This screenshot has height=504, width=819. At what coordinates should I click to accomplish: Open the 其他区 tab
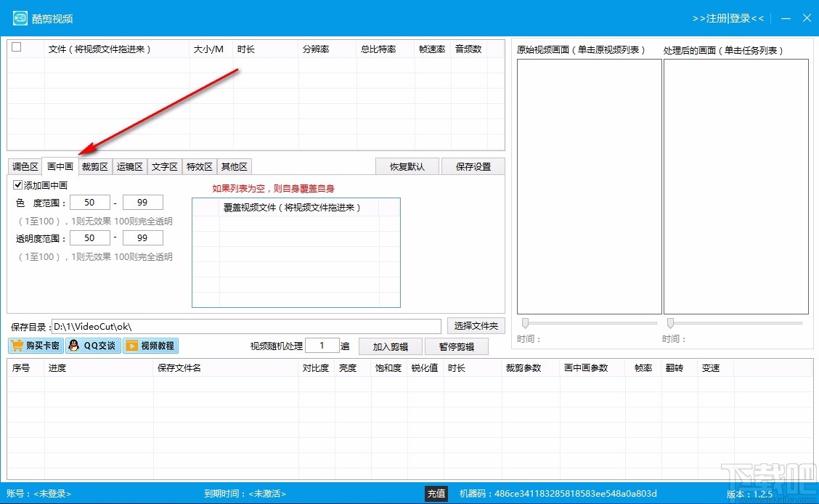[234, 166]
